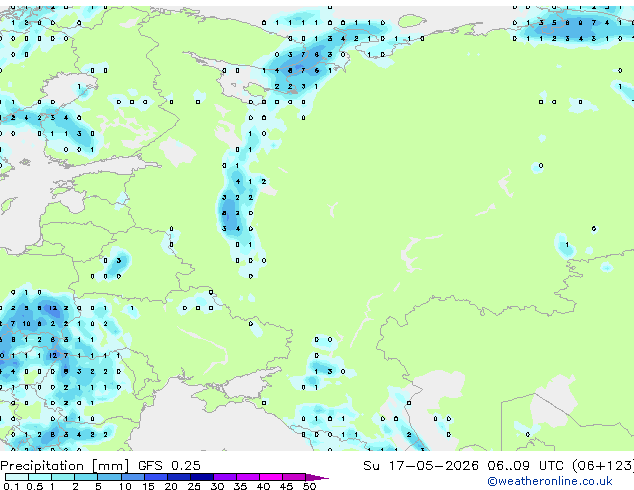Viewport: 634px width, 490px height.
Task: Click the '30' legend scale label
Action: pyautogui.click(x=217, y=486)
